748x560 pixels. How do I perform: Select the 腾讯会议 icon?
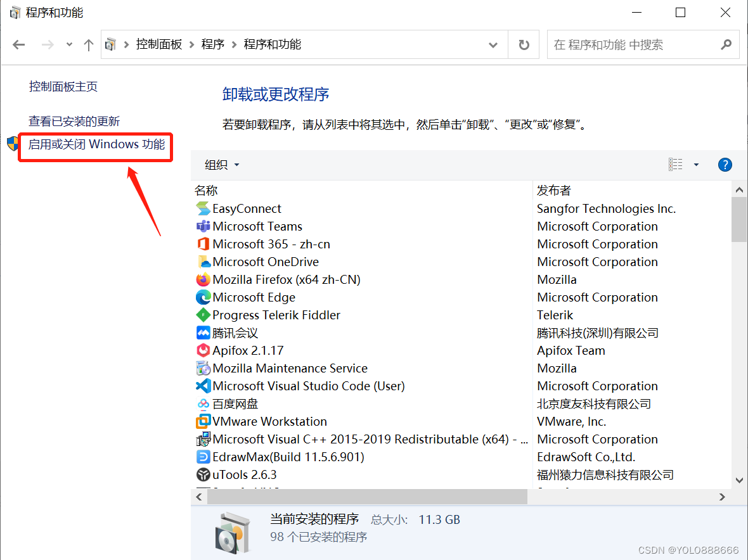(x=203, y=333)
